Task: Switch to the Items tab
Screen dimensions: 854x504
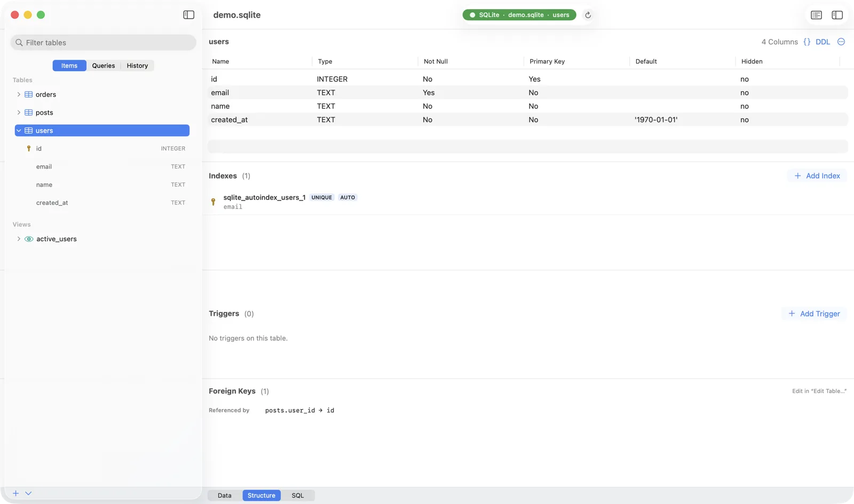Action: click(x=69, y=66)
